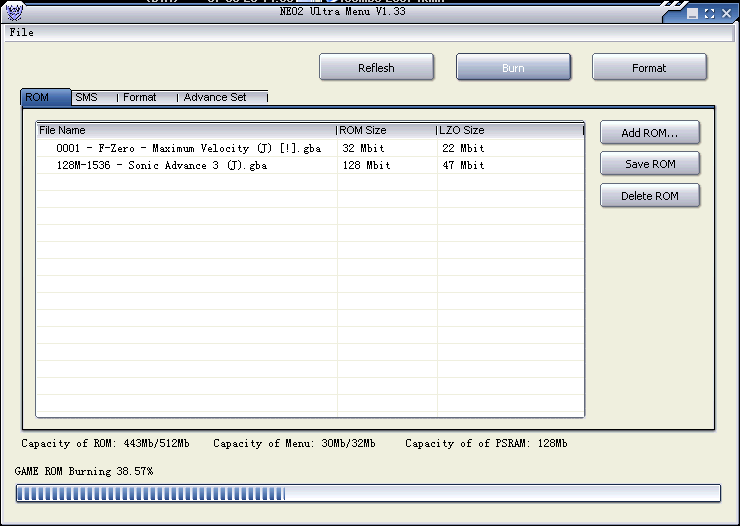
Task: Click the GAME ROM Burning progress bar
Action: pyautogui.click(x=368, y=493)
